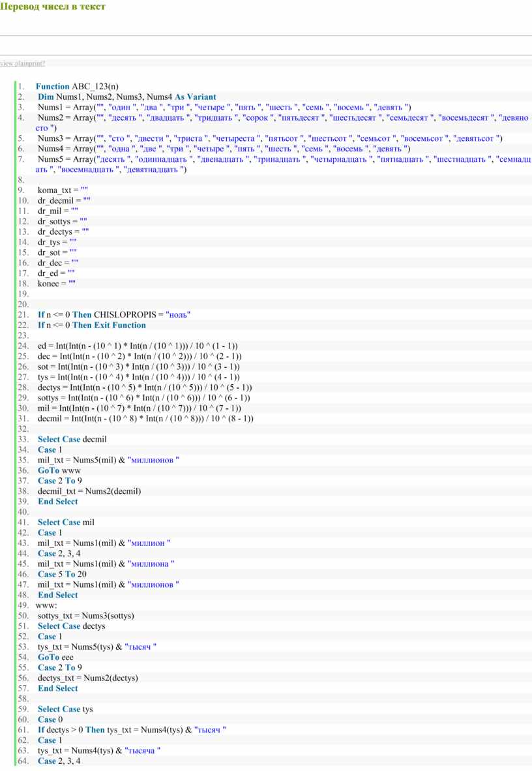This screenshot has height=771, width=532.
Task: Click the 'decmil = Int(Int(n' line
Action: [x=145, y=419]
